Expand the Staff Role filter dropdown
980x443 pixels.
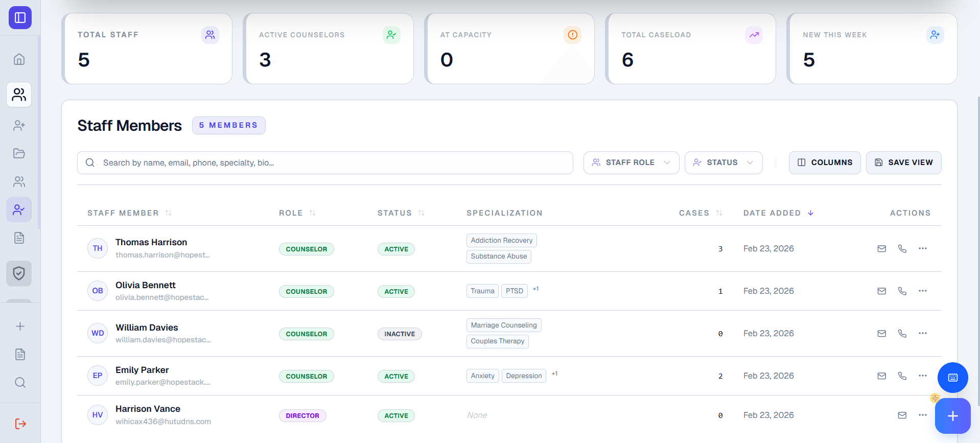631,162
